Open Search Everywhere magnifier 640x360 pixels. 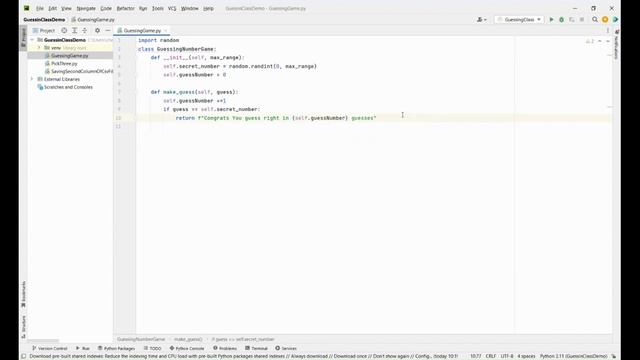click(595, 20)
